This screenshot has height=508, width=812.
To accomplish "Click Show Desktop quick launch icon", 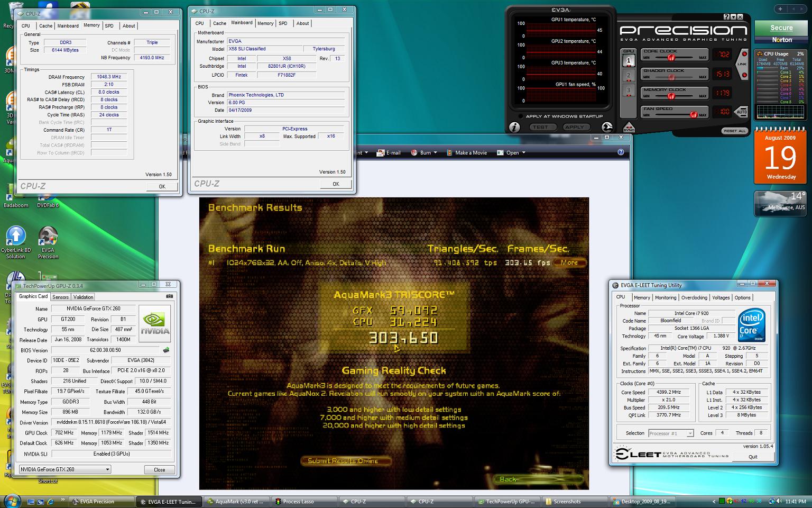I will click(x=32, y=501).
